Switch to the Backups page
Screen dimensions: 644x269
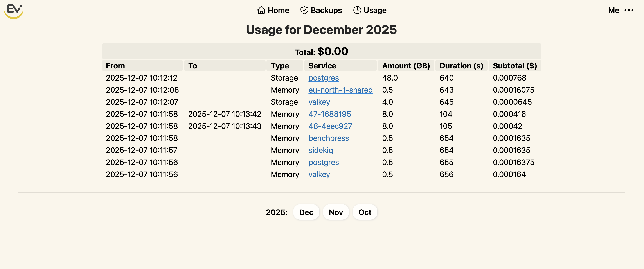pos(326,10)
